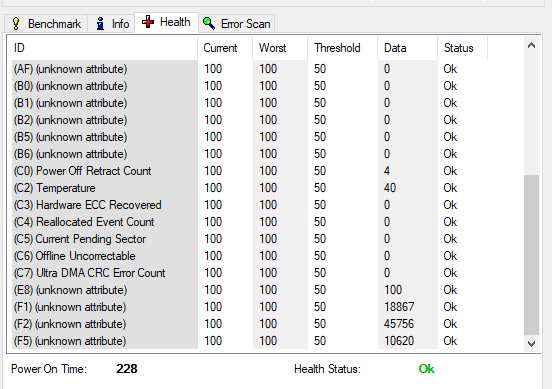Sort by the Worst column header
This screenshot has height=389, width=552.
coord(280,48)
